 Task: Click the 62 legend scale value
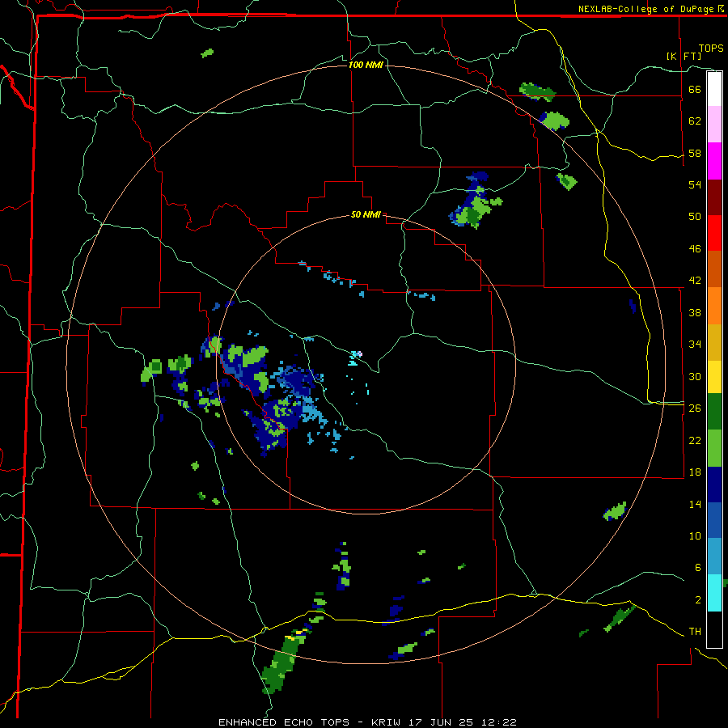pyautogui.click(x=695, y=121)
